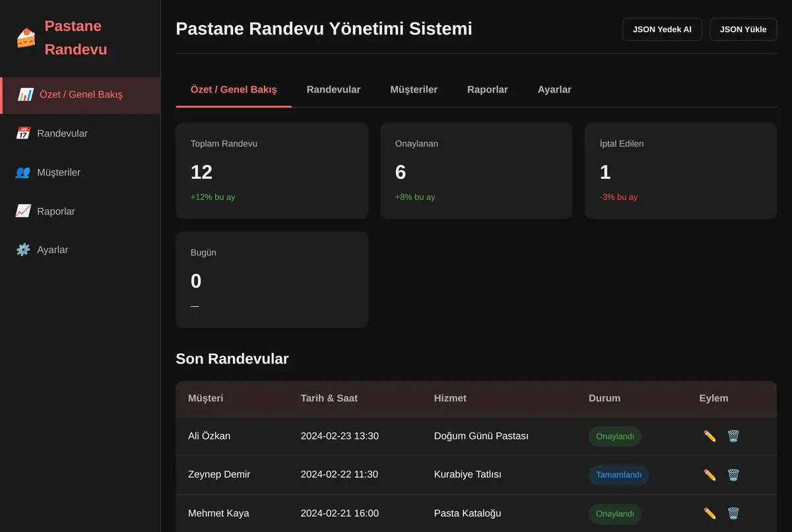Edit Mehmet Kaya's appointment with pencil icon
The height and width of the screenshot is (532, 792).
(709, 514)
